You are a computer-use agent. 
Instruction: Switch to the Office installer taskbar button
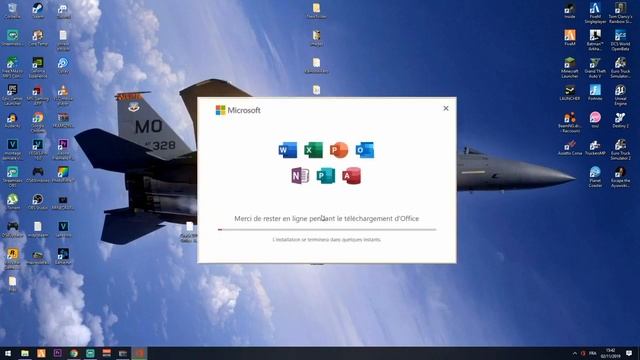pyautogui.click(x=139, y=353)
